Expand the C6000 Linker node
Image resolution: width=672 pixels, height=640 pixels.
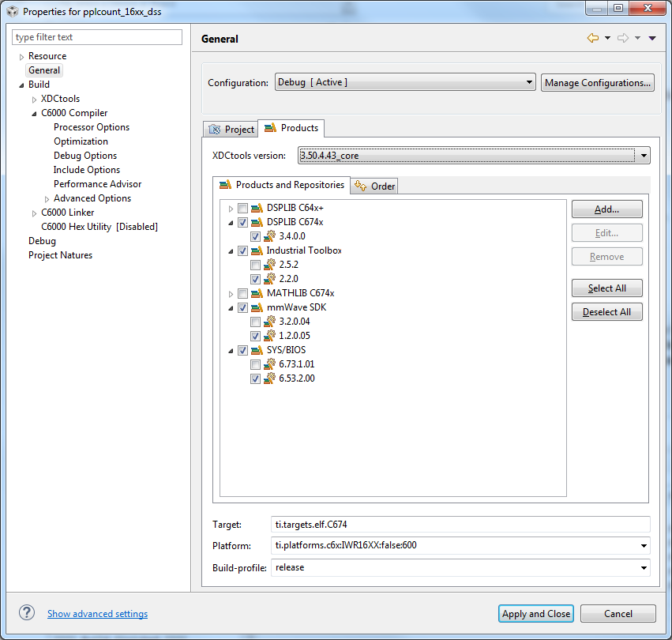pyautogui.click(x=34, y=213)
